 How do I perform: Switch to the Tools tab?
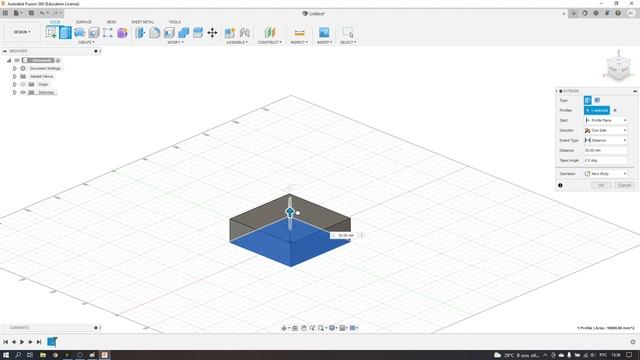[x=175, y=22]
